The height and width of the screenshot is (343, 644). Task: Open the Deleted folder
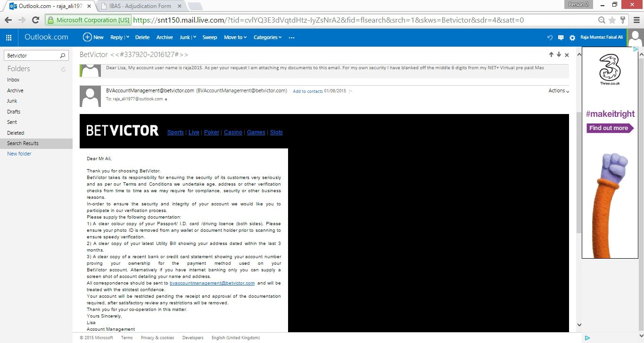point(16,133)
